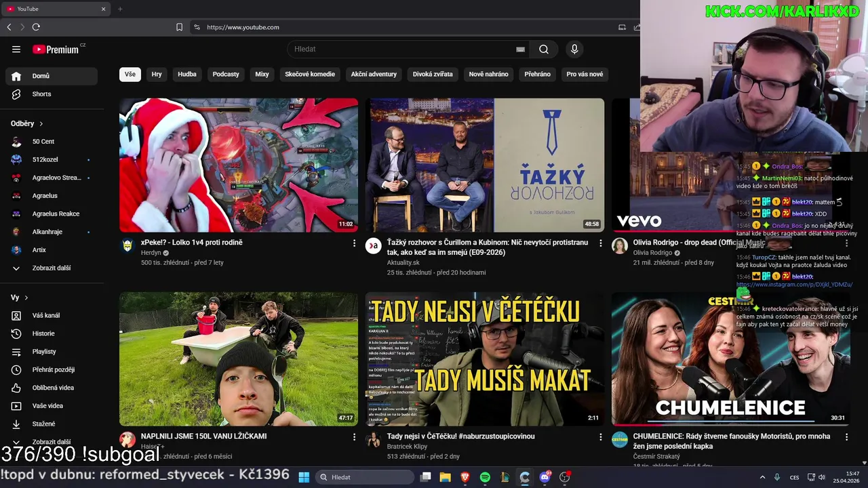Click Windows taskbar Hledat search box
868x488 pixels.
pos(366,477)
